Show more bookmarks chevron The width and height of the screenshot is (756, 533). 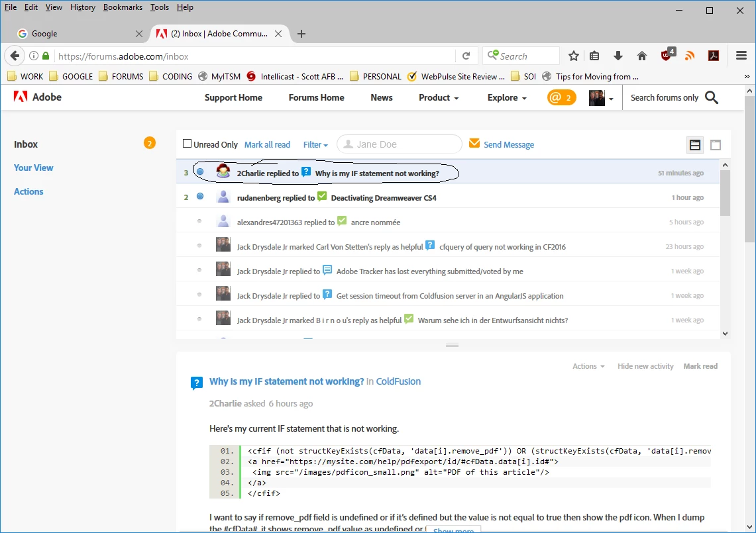pyautogui.click(x=747, y=76)
